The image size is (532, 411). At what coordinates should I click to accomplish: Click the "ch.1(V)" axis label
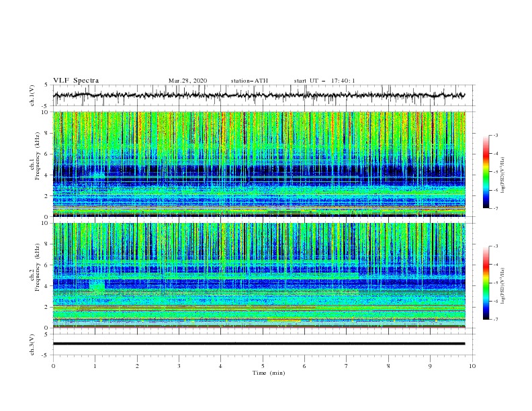point(32,95)
